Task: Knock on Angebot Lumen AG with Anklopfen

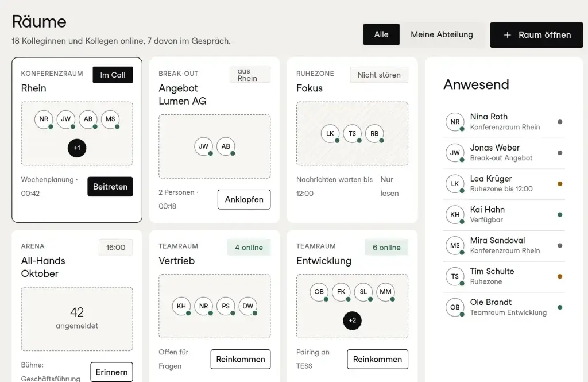Action: click(x=243, y=199)
